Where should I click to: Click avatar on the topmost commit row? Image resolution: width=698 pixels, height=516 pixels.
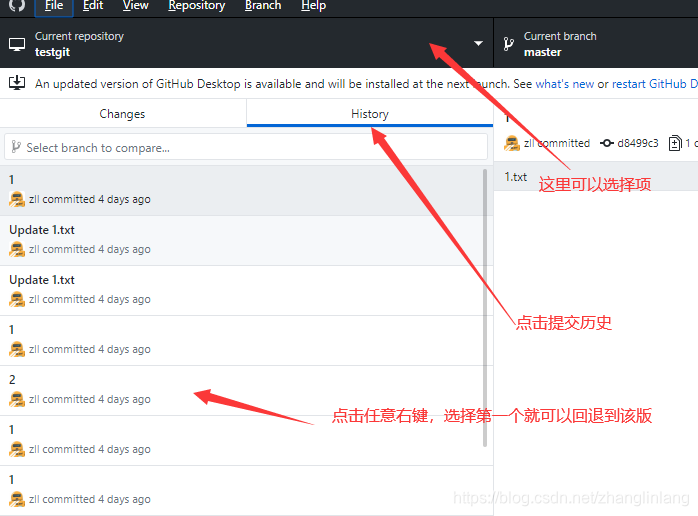[x=17, y=199]
